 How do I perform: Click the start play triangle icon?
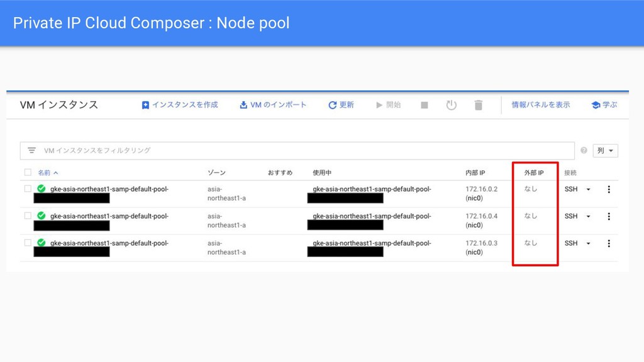point(379,105)
